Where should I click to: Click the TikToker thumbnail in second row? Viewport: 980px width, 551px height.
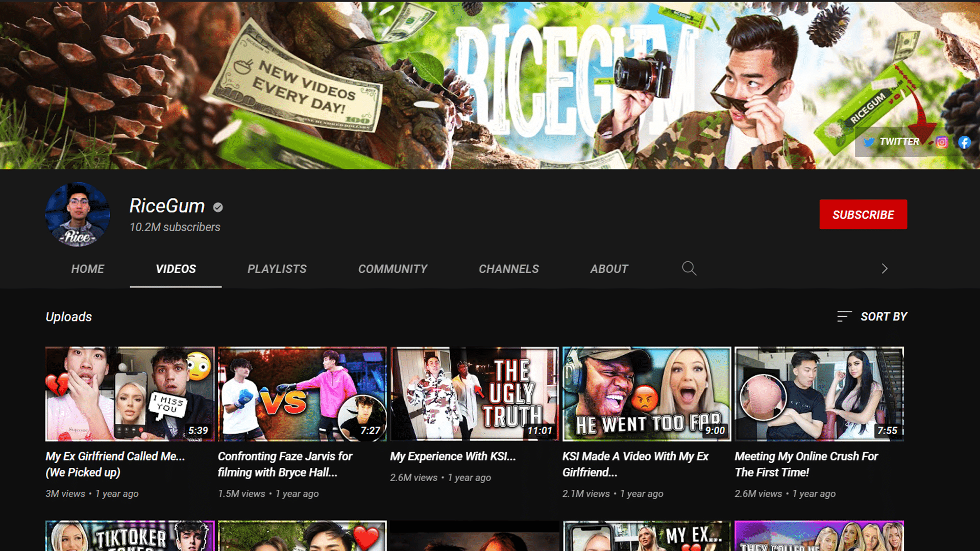pos(130,536)
